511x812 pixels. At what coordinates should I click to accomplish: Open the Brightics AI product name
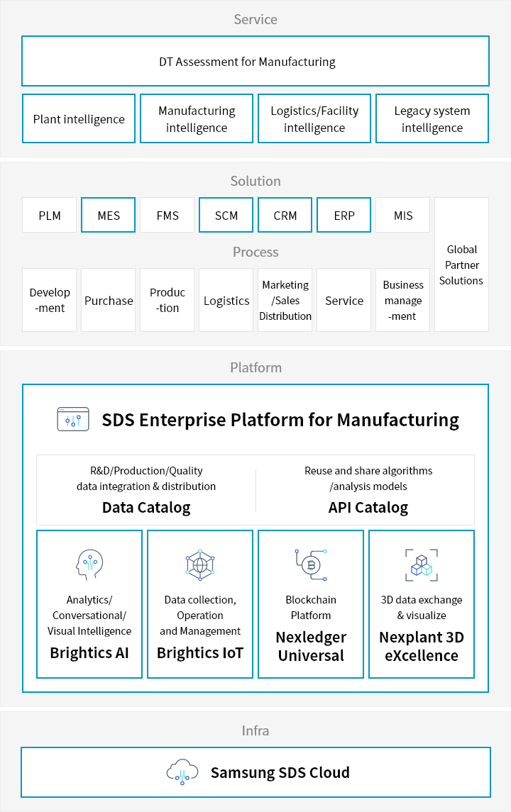[x=89, y=653]
